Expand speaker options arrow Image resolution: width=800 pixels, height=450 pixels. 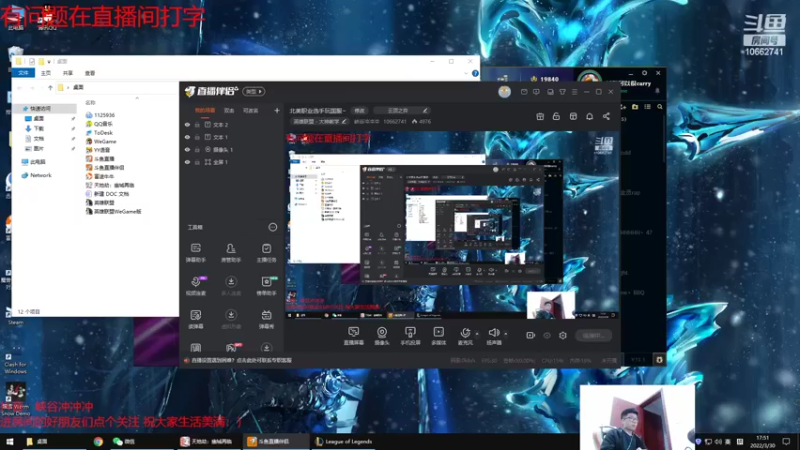point(505,334)
